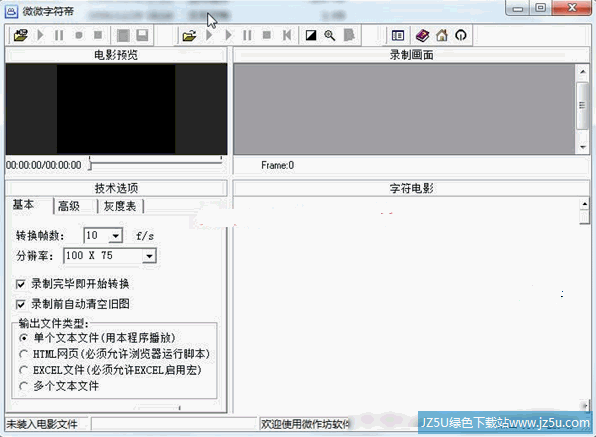Select the HTML网页 output type

[24, 354]
